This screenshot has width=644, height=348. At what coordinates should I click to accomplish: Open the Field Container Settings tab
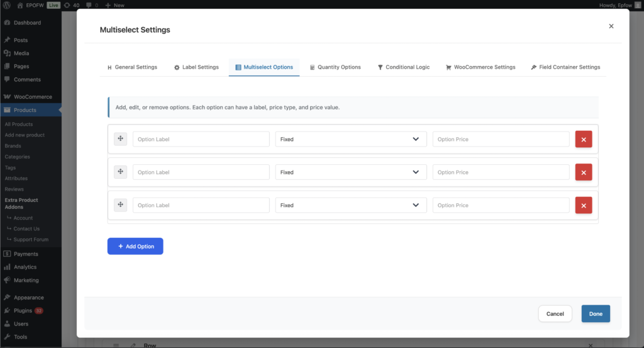[x=565, y=67]
